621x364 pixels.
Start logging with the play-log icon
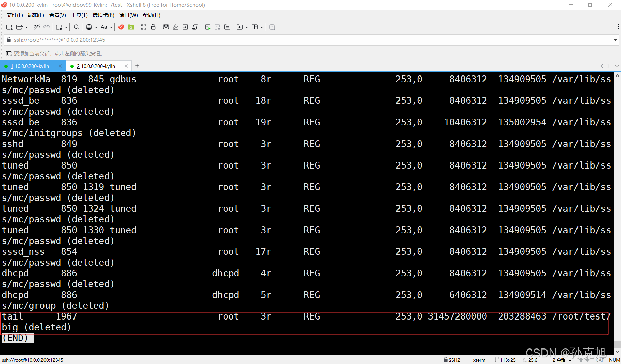(x=208, y=27)
